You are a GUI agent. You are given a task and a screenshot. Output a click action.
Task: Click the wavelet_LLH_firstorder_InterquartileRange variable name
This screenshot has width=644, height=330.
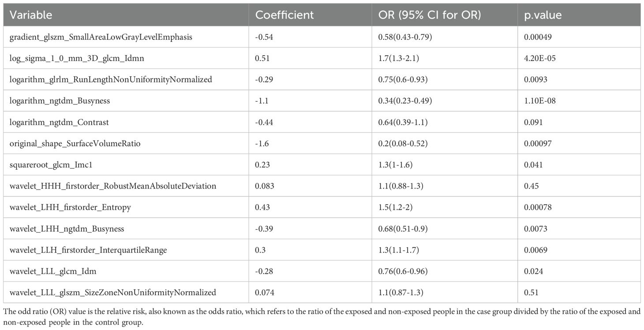coord(88,250)
